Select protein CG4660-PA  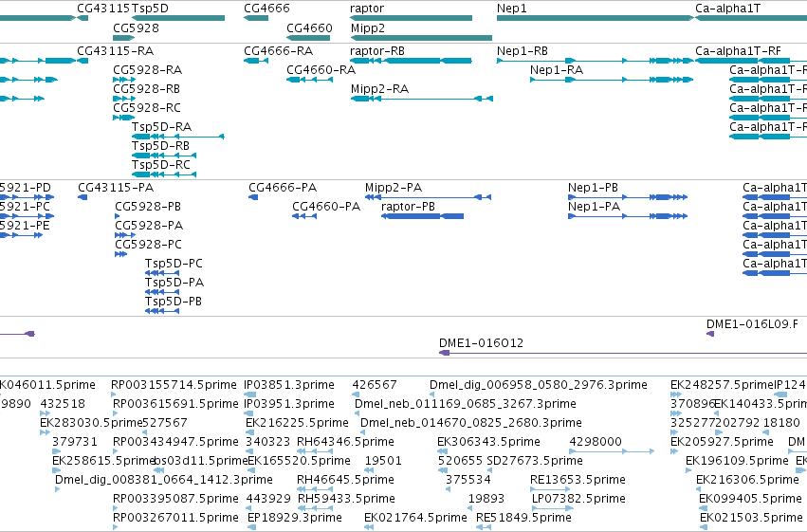click(x=304, y=216)
